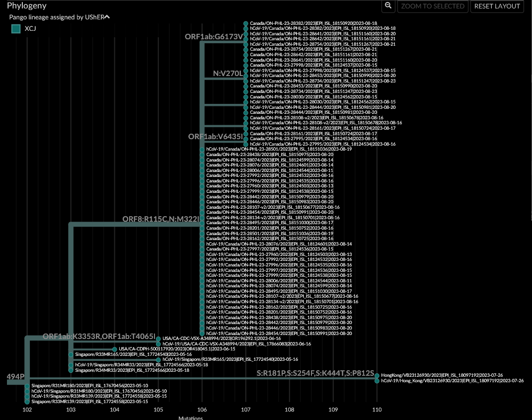
Task: Click tip node of Canada/ON-PHL-23-28074/2023
Action: (202, 160)
